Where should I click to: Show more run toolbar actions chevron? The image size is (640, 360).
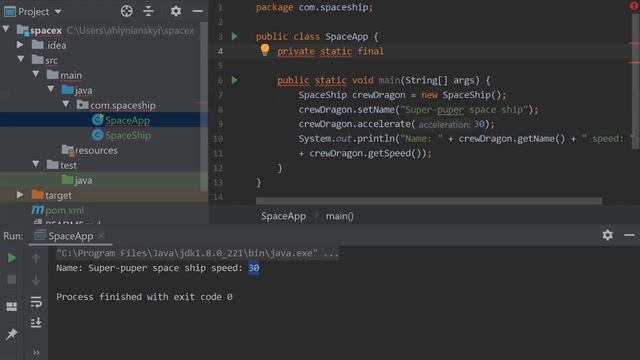[36, 353]
